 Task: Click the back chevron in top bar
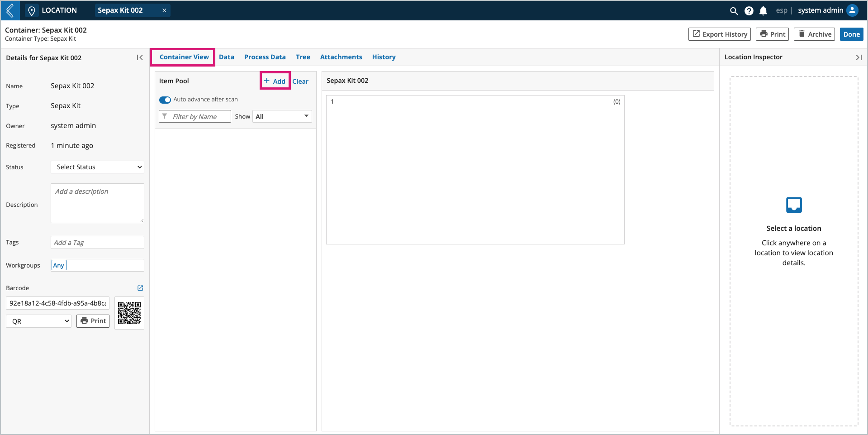point(10,10)
